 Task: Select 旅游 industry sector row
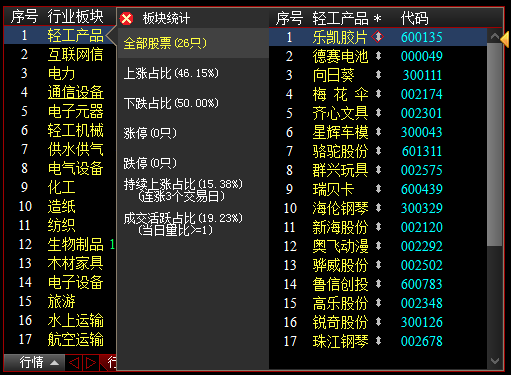(x=60, y=301)
